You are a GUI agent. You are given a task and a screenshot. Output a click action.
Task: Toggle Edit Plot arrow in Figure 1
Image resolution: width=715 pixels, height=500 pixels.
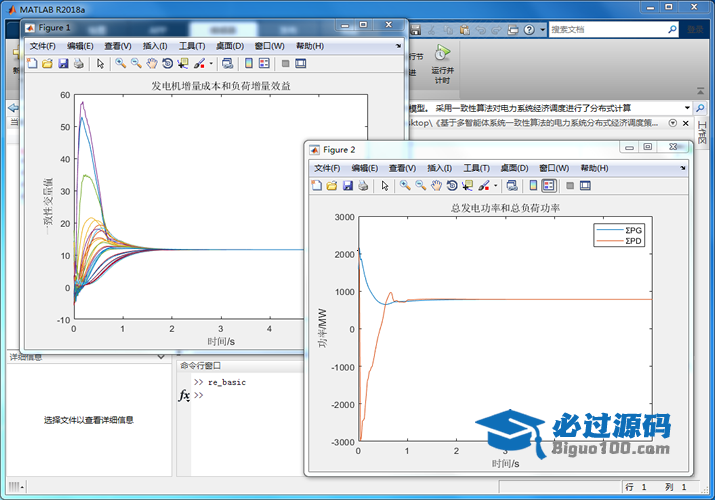[x=99, y=63]
